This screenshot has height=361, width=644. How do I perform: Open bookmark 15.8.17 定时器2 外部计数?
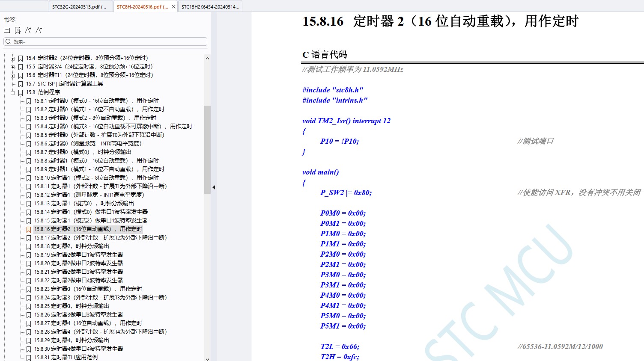coord(101,238)
